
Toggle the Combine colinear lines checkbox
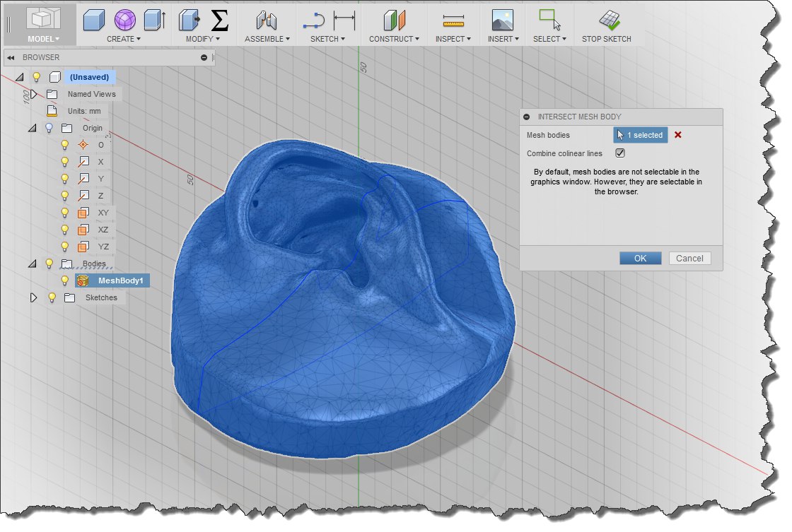tap(619, 153)
